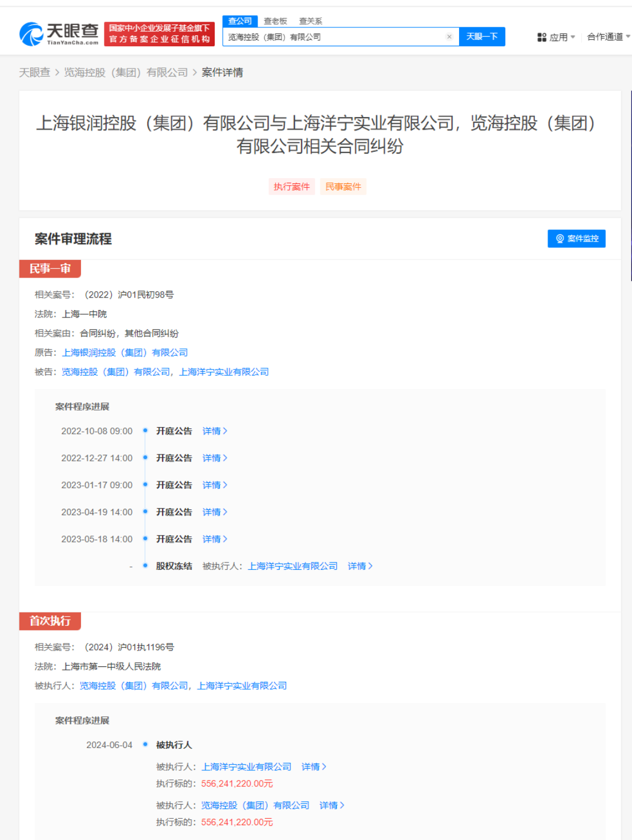Click the 案件监控 monitor icon button
The width and height of the screenshot is (632, 840).
click(559, 239)
